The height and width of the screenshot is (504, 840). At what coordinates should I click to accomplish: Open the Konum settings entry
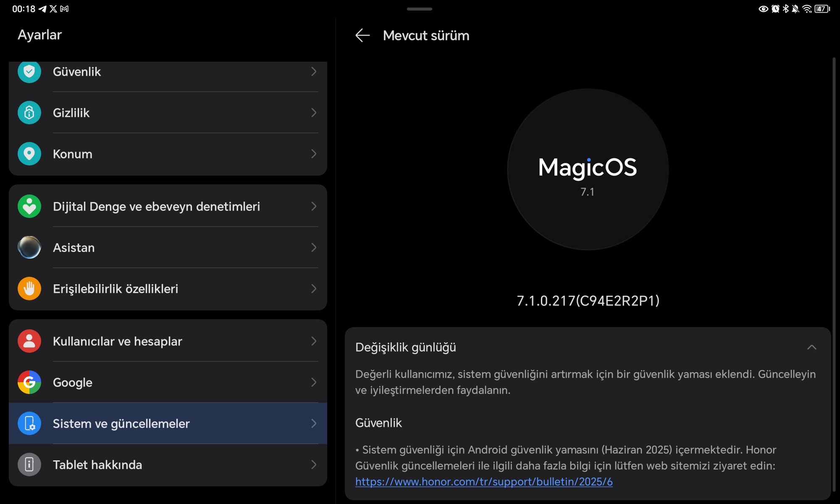[168, 154]
